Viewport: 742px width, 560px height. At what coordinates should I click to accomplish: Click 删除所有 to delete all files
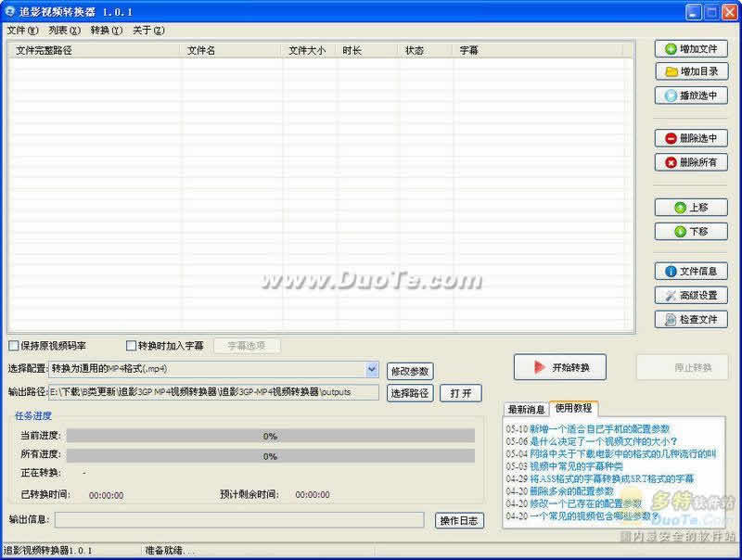point(691,162)
